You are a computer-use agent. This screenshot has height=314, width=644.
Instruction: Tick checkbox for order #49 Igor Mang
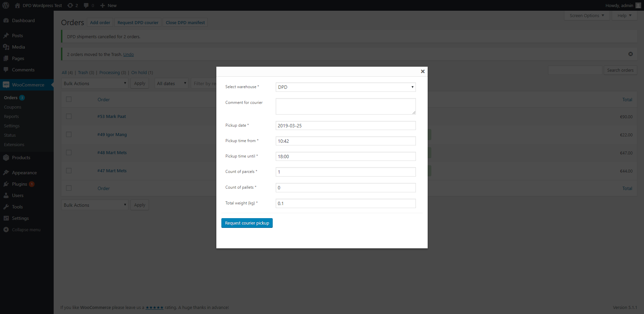(69, 134)
